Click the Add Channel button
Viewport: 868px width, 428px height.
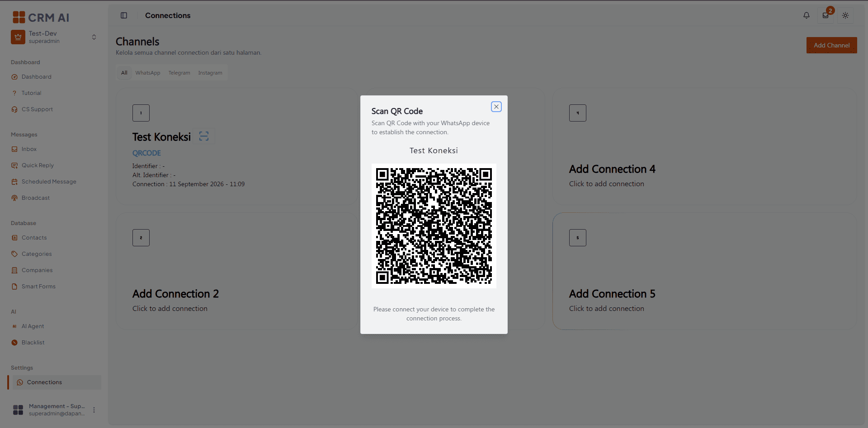(x=832, y=45)
